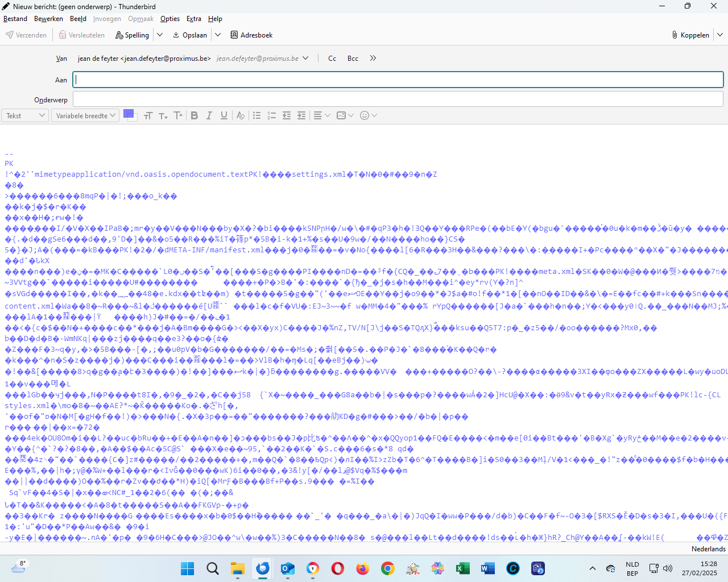Launch Google Chrome from the taskbar

pos(388,568)
